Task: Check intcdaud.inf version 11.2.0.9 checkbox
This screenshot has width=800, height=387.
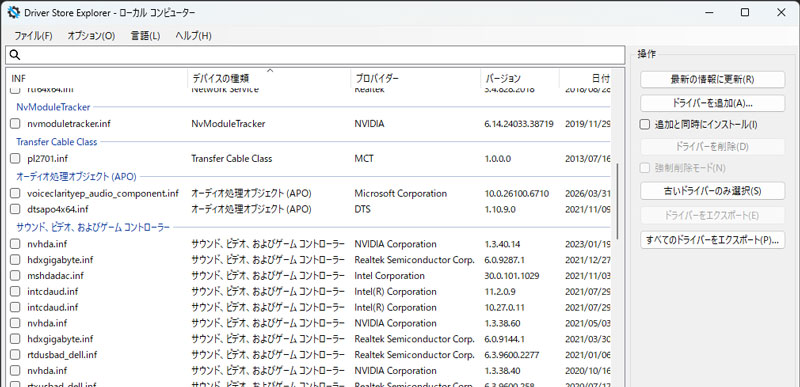Action: 15,291
